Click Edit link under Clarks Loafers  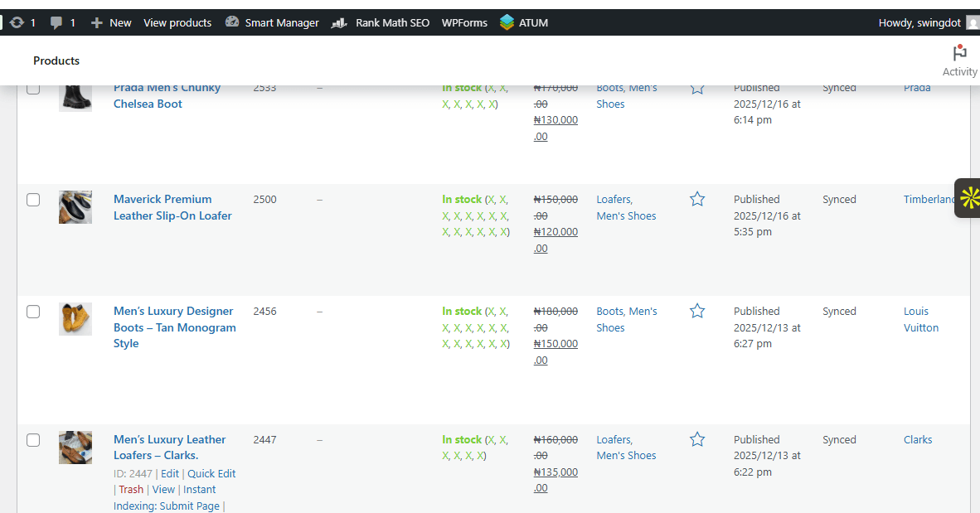tap(169, 474)
